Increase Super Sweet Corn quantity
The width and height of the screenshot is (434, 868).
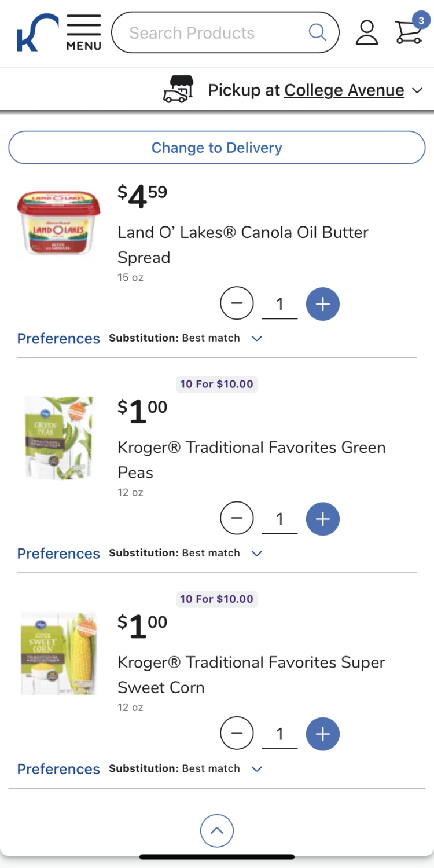point(322,734)
